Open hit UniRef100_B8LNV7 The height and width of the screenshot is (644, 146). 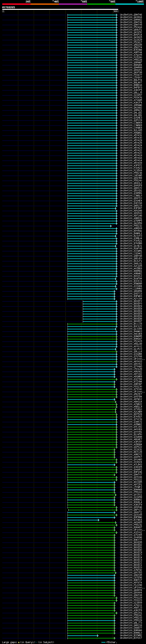(x=131, y=82)
